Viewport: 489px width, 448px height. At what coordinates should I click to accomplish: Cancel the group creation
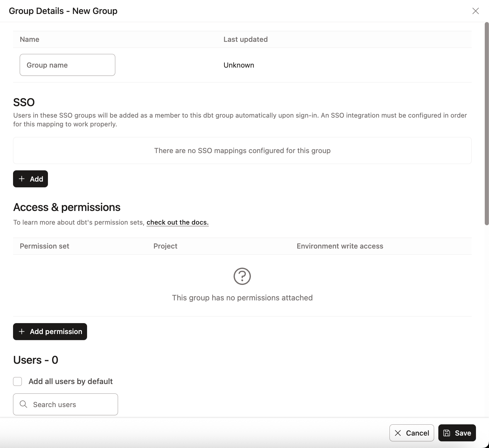click(x=412, y=433)
